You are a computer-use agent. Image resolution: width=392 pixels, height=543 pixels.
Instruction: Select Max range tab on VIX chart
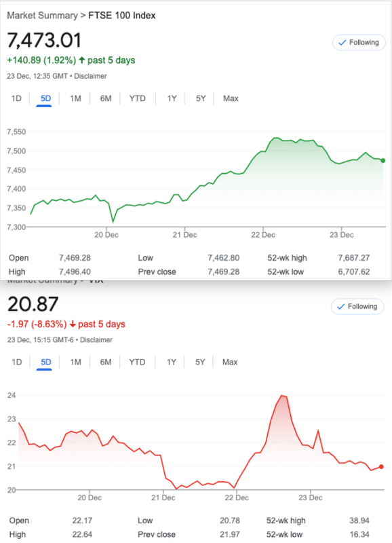(230, 362)
